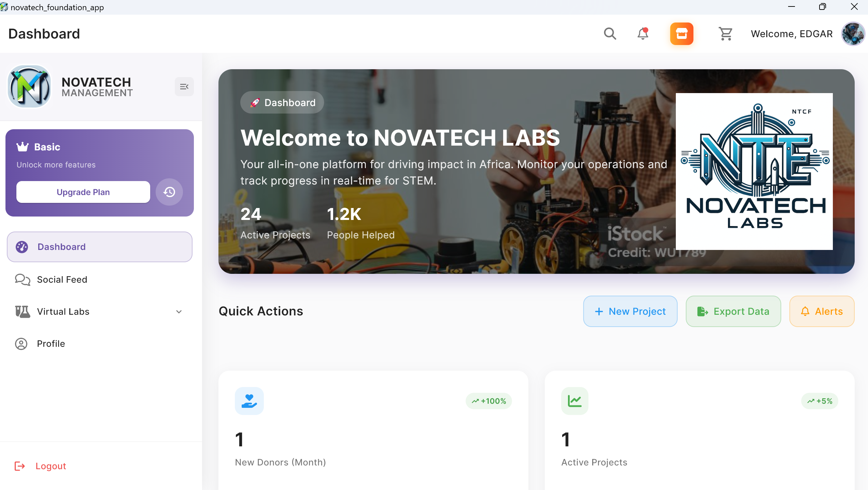Screen dimensions: 868x490
Task: Click the Virtual Labs flask icon
Action: (22, 311)
